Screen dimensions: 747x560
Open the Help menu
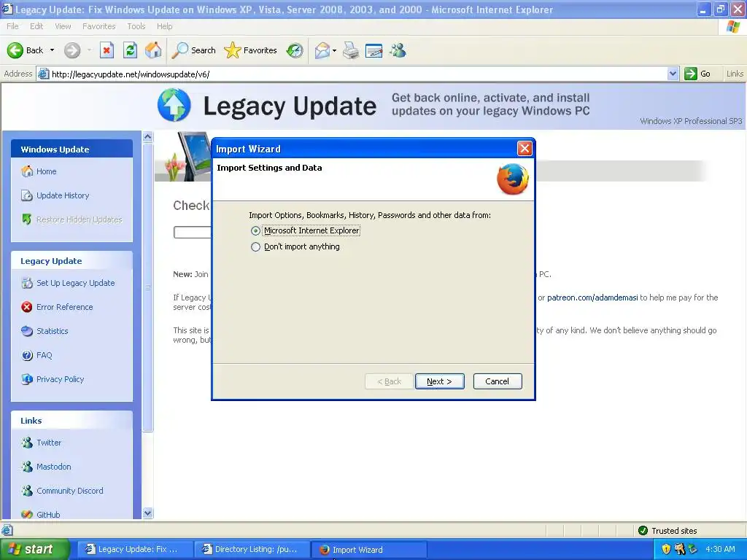pyautogui.click(x=164, y=26)
